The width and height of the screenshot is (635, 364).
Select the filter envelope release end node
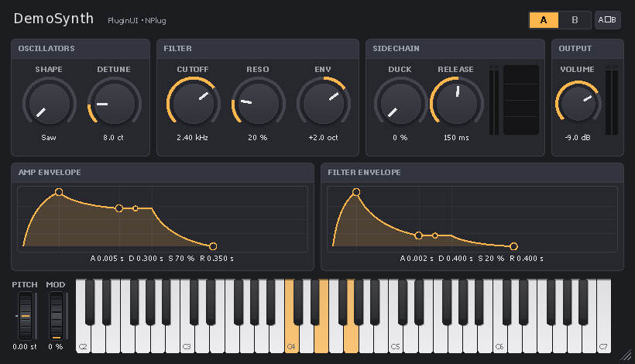[x=513, y=246]
